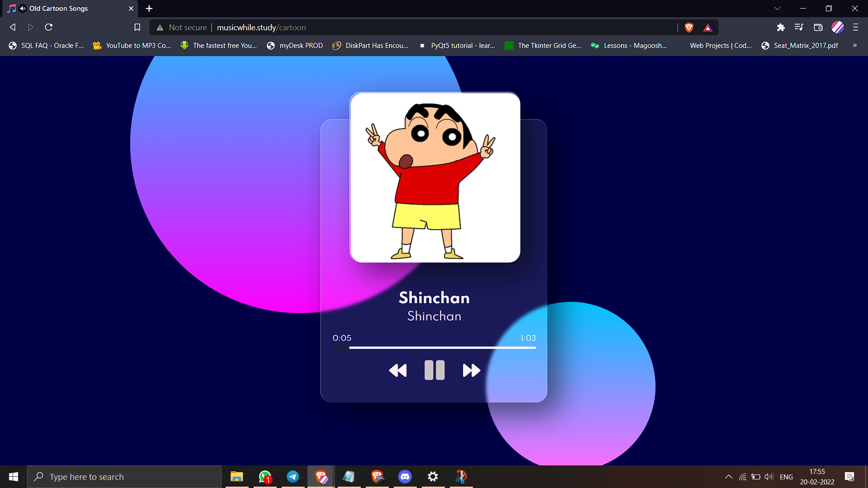Viewport: 868px width, 488px height.
Task: Reload the current page
Action: 49,28
